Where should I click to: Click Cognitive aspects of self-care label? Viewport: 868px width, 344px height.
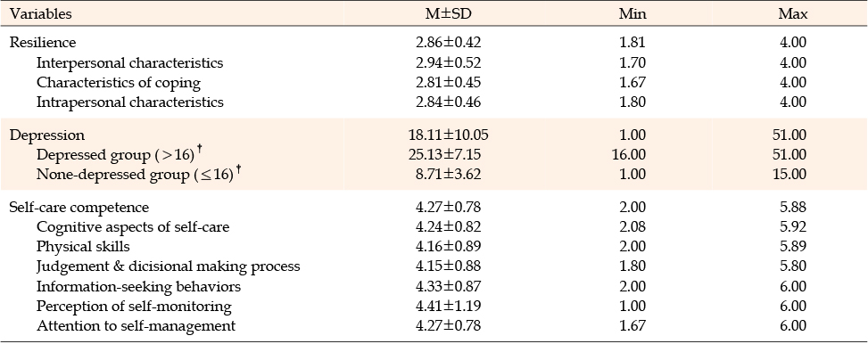pos(133,226)
